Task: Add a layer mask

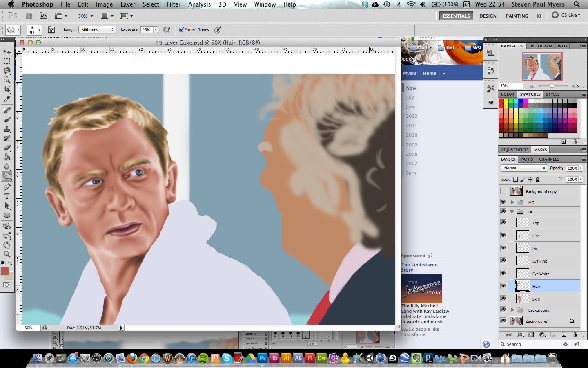Action: click(531, 334)
